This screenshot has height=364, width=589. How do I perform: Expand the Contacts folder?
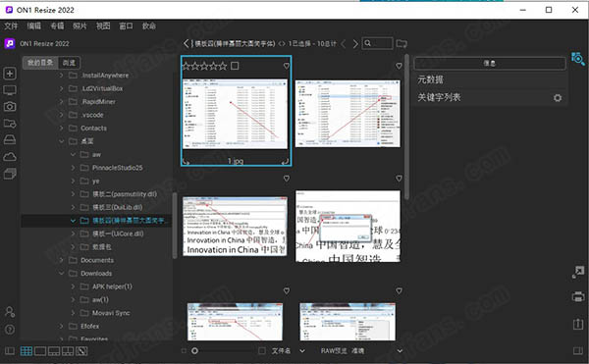(x=61, y=128)
